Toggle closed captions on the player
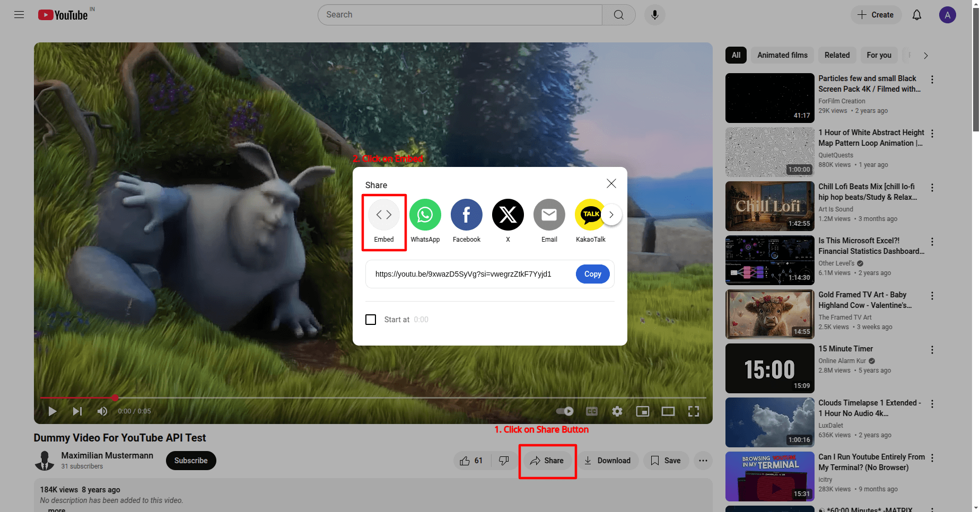The height and width of the screenshot is (512, 980). 591,411
